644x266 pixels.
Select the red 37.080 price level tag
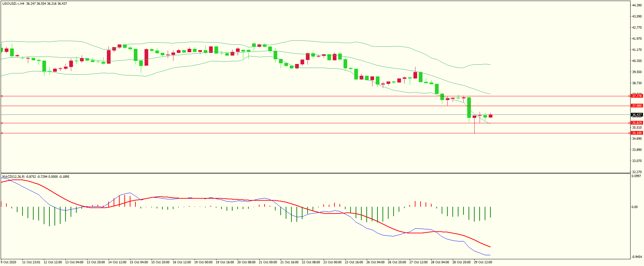[x=637, y=106]
